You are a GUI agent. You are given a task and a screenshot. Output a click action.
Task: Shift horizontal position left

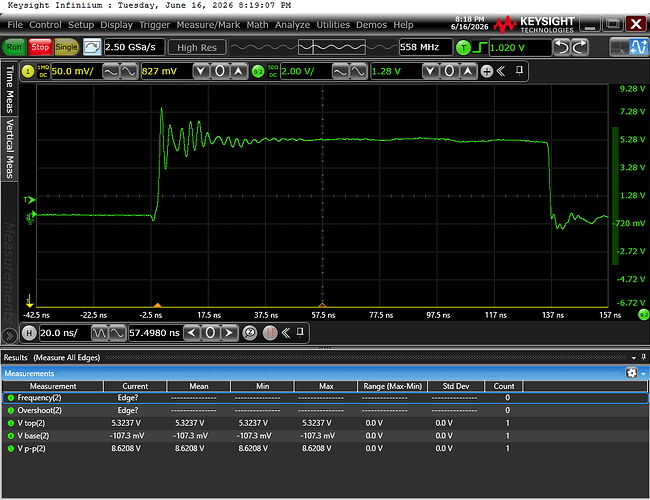pos(192,333)
